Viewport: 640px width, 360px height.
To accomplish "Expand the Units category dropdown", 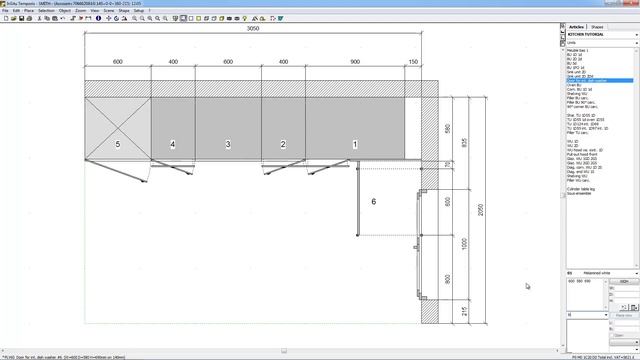I will pos(636,42).
